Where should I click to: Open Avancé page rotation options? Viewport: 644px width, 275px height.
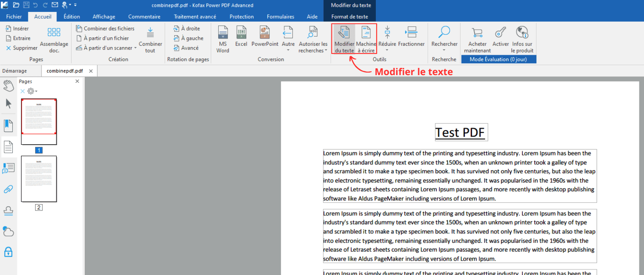click(186, 48)
